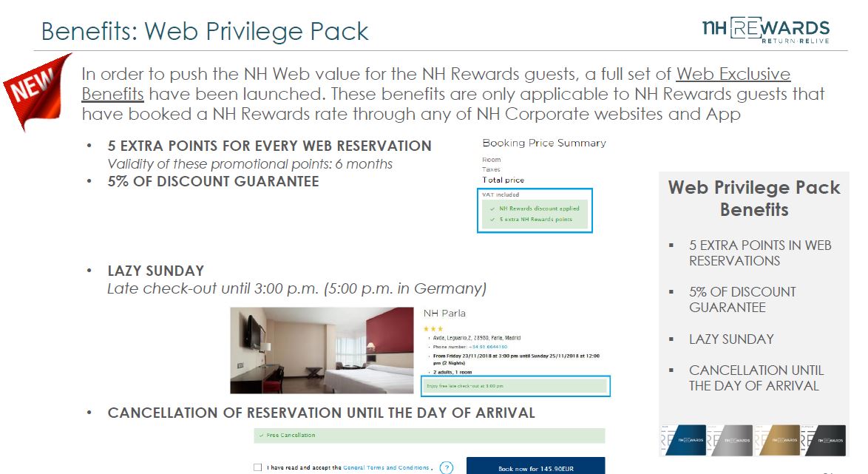Tick the accept Terms and Conditions checkbox
Image resolution: width=868 pixels, height=474 pixels.
click(x=257, y=467)
